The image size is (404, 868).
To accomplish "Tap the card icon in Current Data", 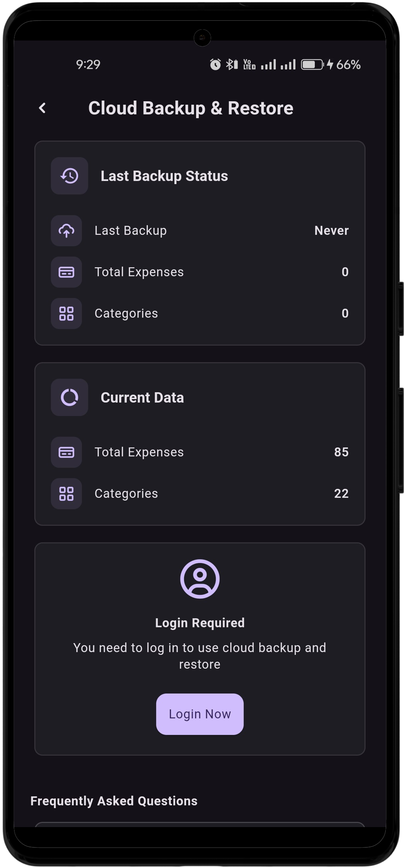I will click(x=67, y=452).
